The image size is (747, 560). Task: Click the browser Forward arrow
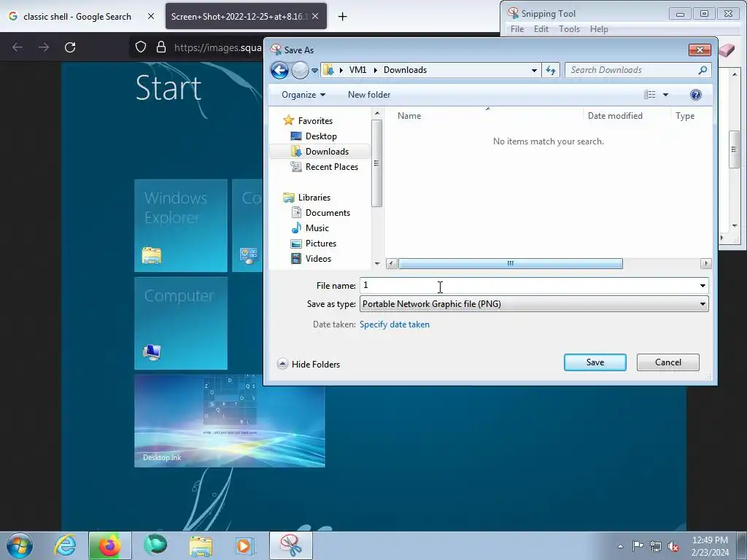coord(44,47)
